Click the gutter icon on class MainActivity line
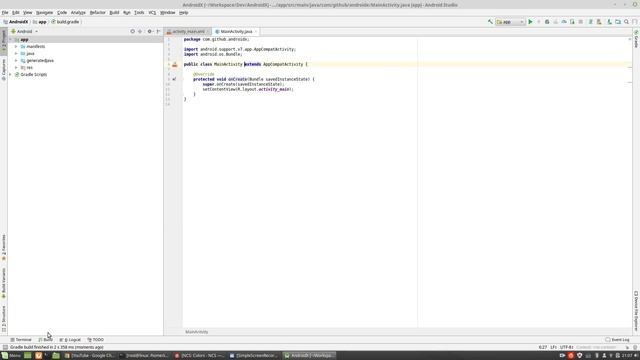The width and height of the screenshot is (640, 360). (x=175, y=64)
